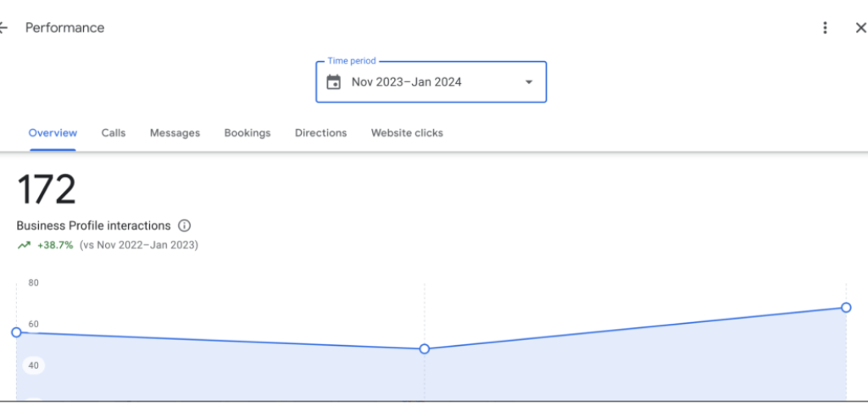Open the three-dot more options menu
This screenshot has height=412, width=868.
825,28
